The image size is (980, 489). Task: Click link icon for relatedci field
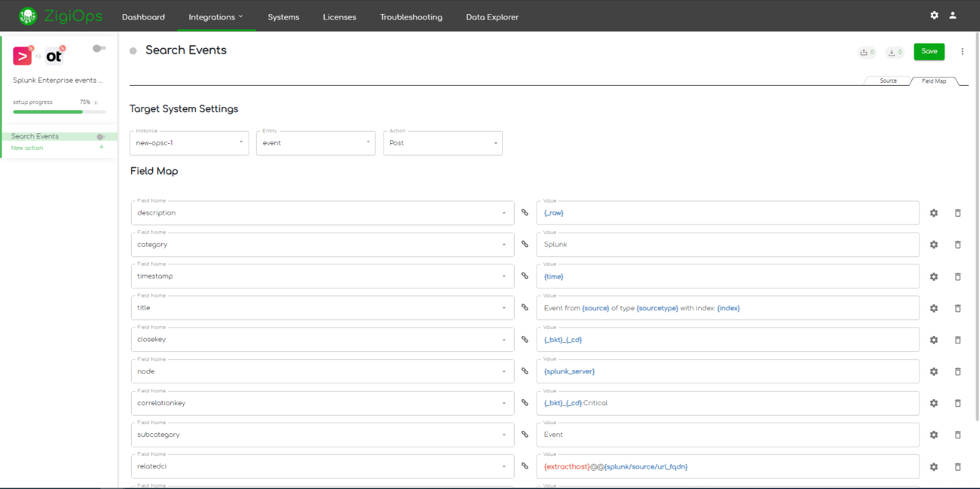pyautogui.click(x=525, y=466)
